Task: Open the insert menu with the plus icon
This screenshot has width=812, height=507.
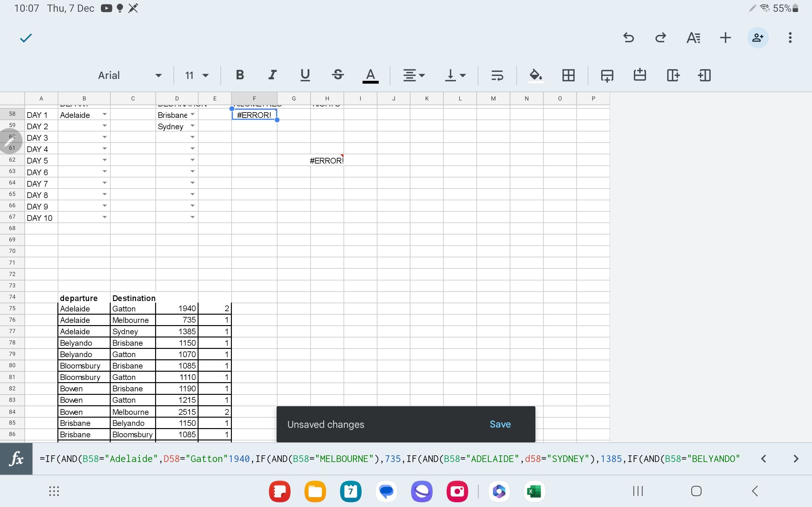Action: click(x=725, y=38)
